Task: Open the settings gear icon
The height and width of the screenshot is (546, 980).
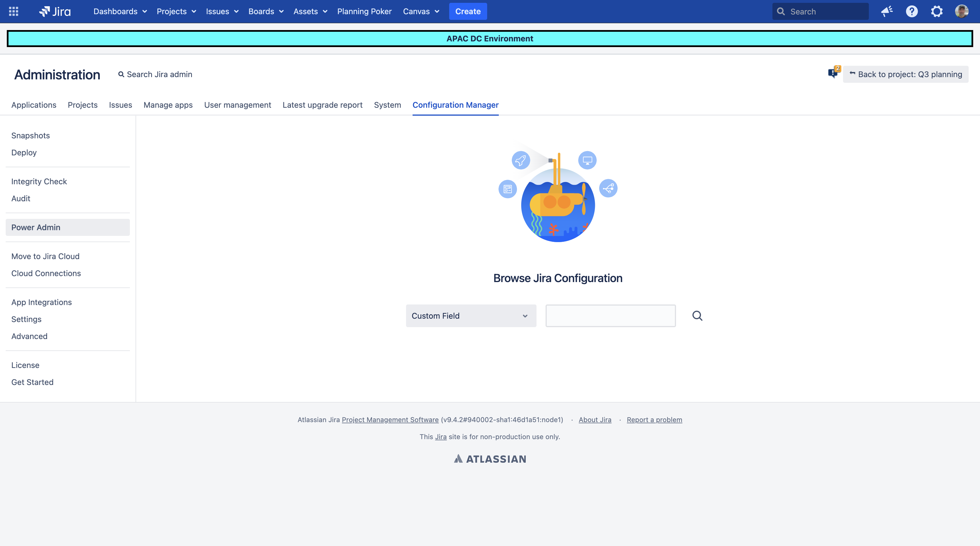Action: click(x=937, y=11)
